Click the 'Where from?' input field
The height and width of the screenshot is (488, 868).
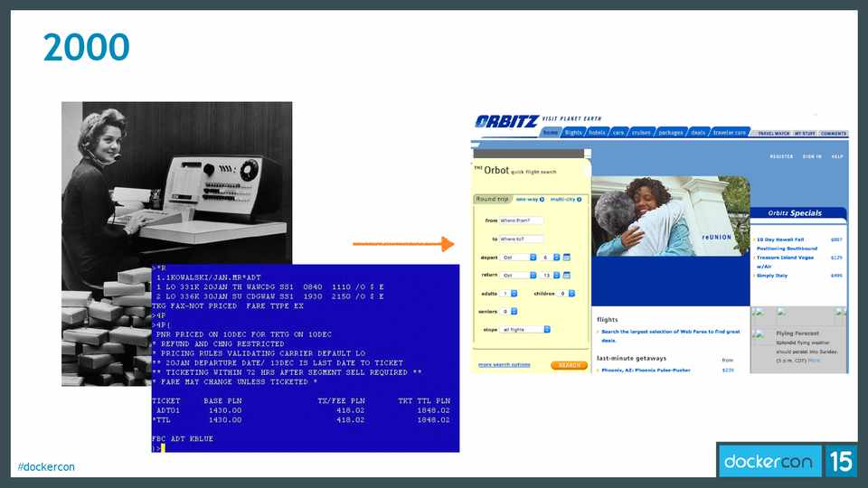[x=523, y=221]
